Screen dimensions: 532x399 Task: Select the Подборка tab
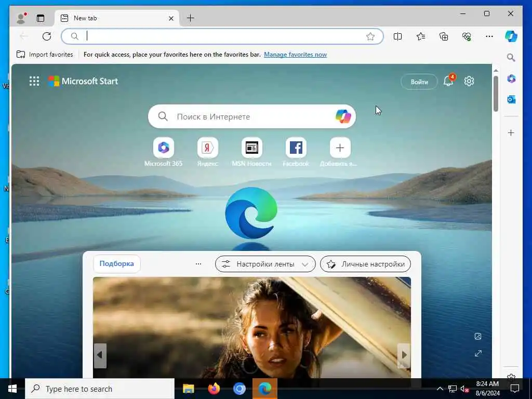tap(117, 263)
